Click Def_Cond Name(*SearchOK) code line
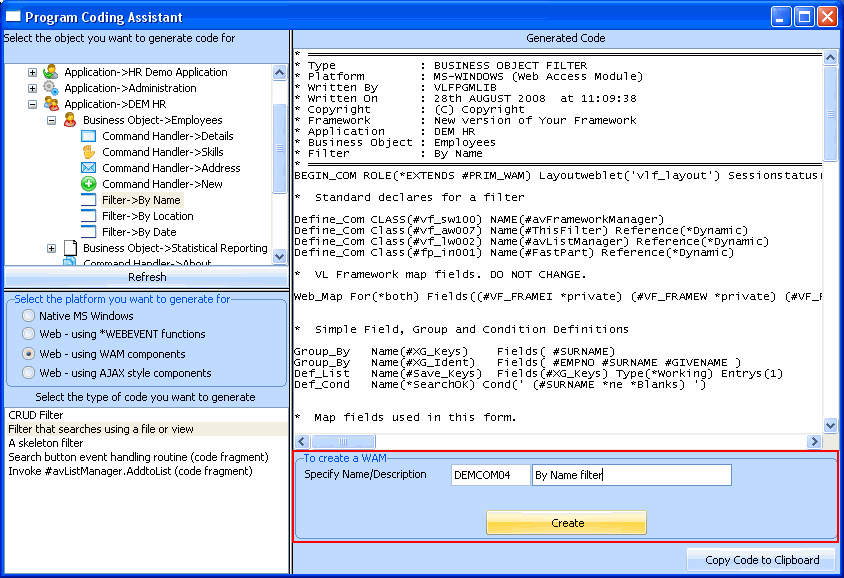The width and height of the screenshot is (844, 578). tap(500, 384)
